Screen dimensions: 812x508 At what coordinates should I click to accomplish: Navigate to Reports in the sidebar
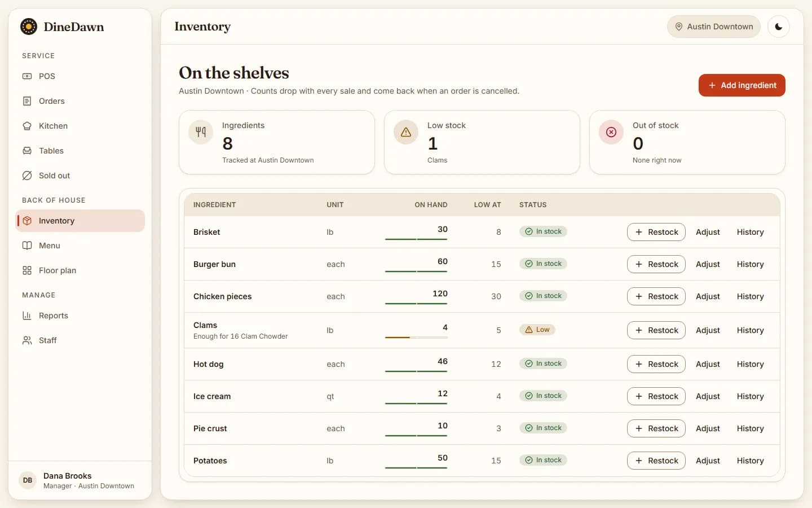[80, 316]
